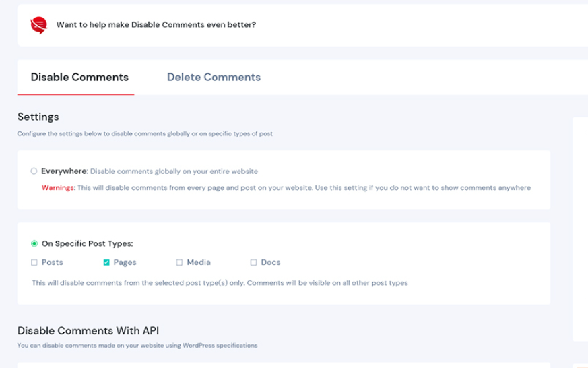Select the On Specific Post Types radio button
Screen dimensions: 588x368
[x=34, y=244]
